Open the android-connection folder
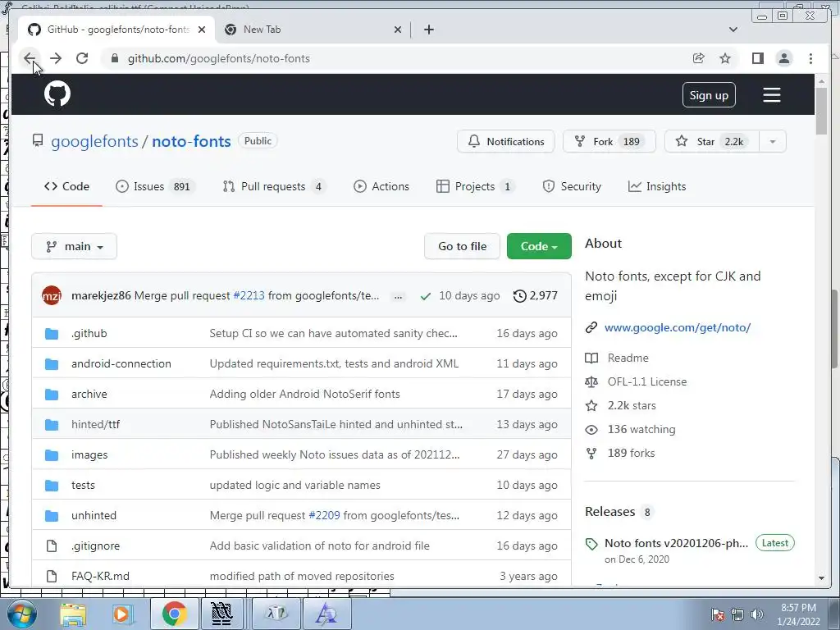840x630 pixels. [121, 363]
